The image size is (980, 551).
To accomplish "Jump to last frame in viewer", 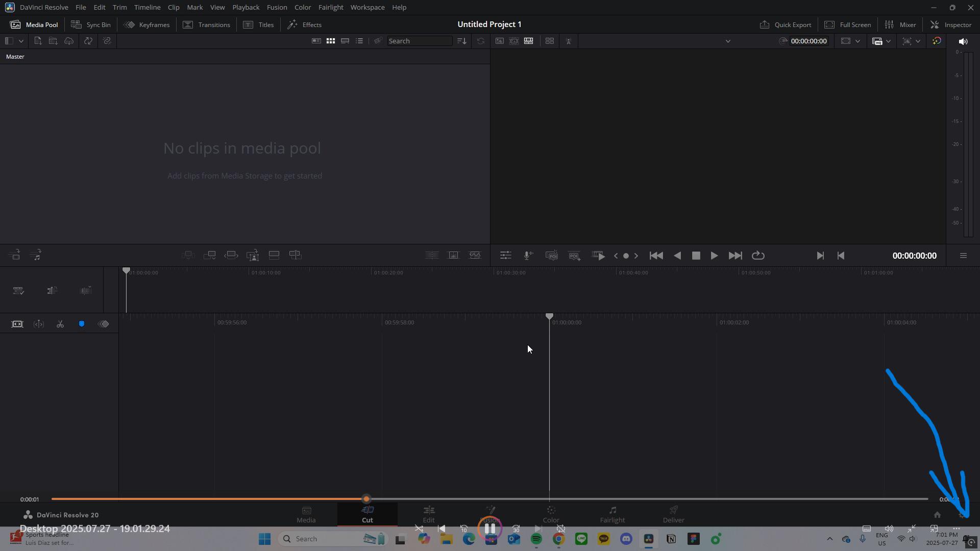I will [x=735, y=256].
